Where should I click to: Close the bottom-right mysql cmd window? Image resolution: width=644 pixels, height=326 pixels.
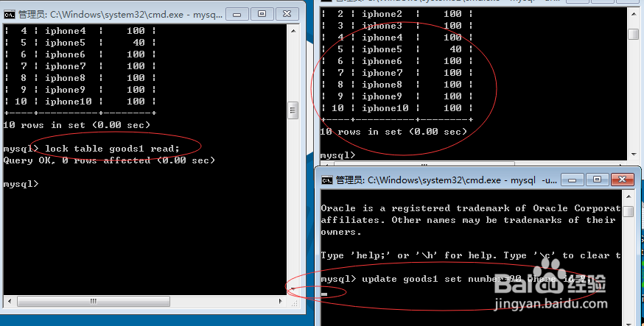point(622,180)
